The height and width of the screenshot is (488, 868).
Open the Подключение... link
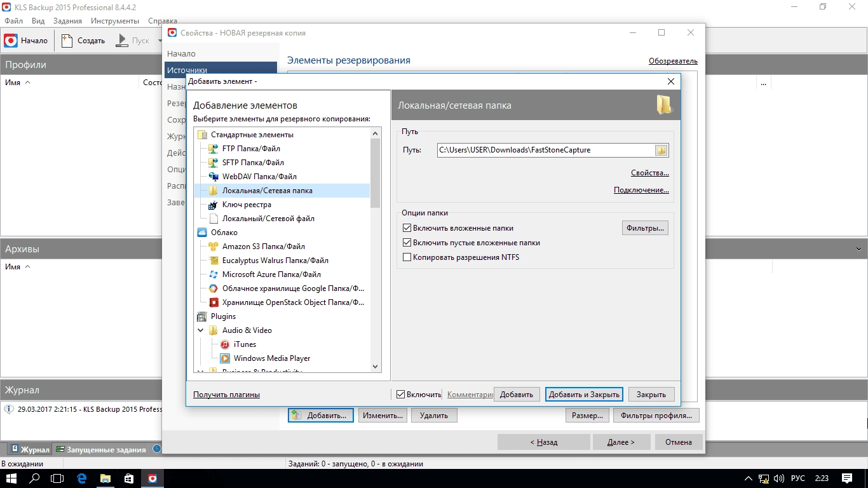641,190
